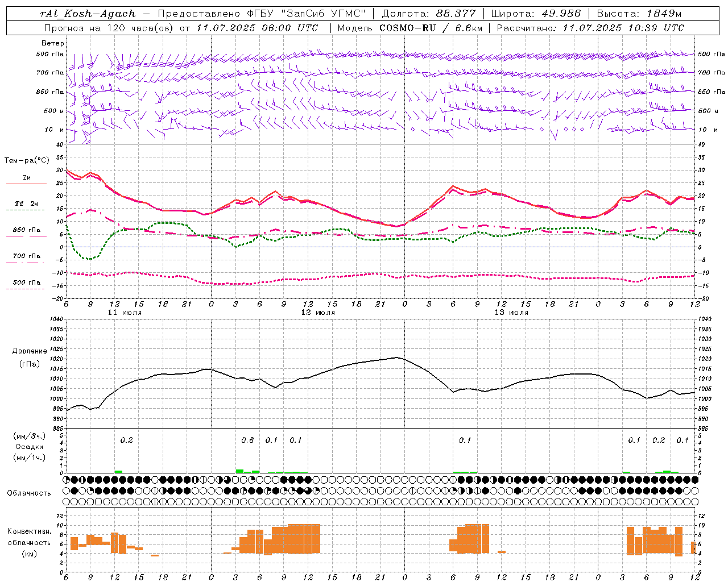This screenshot has width=728, height=582.
Task: Select the 850 гПа entry in the temperature legend
Action: [x=27, y=230]
